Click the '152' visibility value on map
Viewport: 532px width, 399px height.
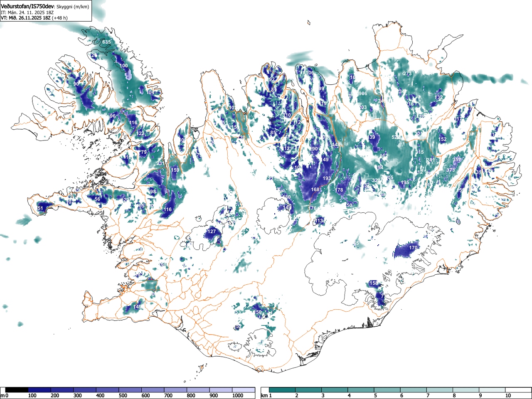click(x=443, y=139)
